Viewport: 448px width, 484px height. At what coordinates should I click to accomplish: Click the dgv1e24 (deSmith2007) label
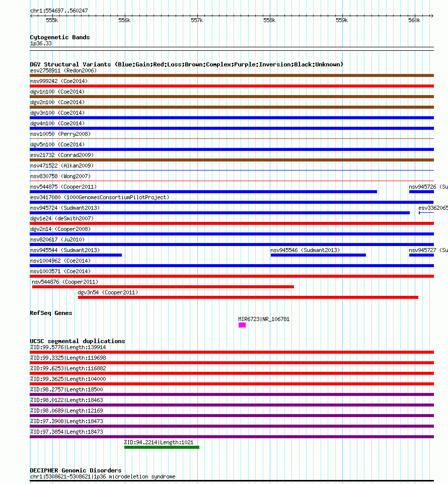point(62,218)
